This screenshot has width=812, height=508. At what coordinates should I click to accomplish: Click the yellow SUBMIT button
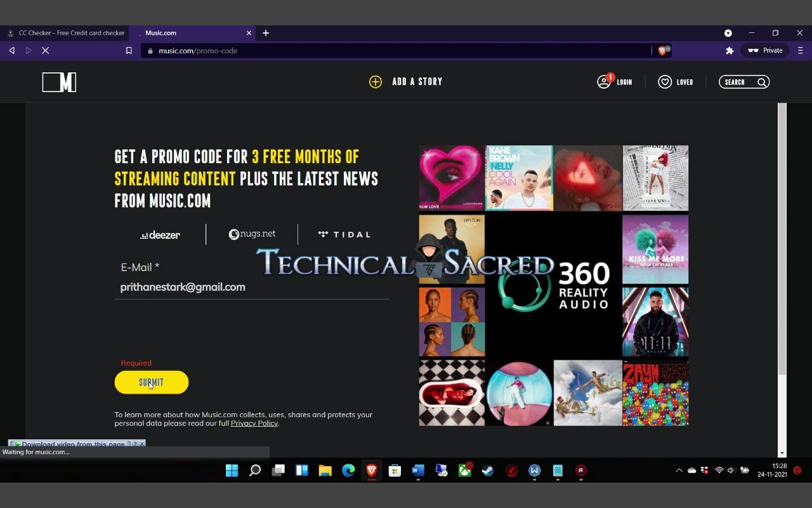click(x=152, y=382)
